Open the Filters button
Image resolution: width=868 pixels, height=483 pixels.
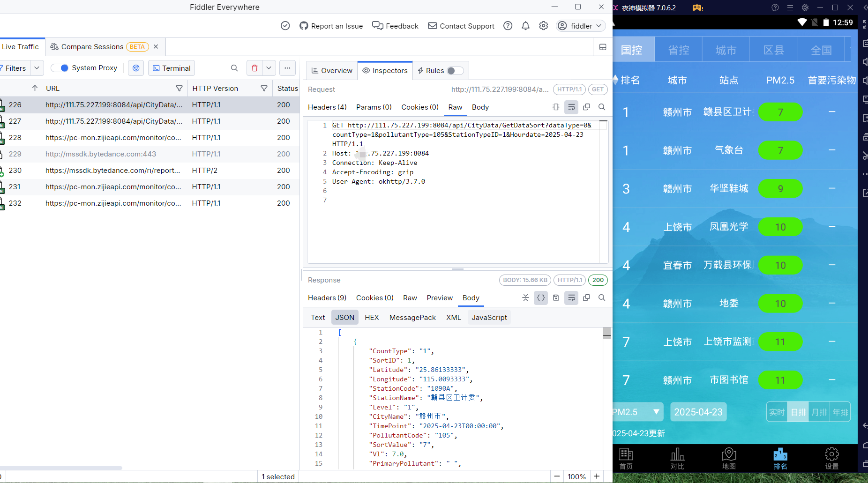pyautogui.click(x=15, y=68)
